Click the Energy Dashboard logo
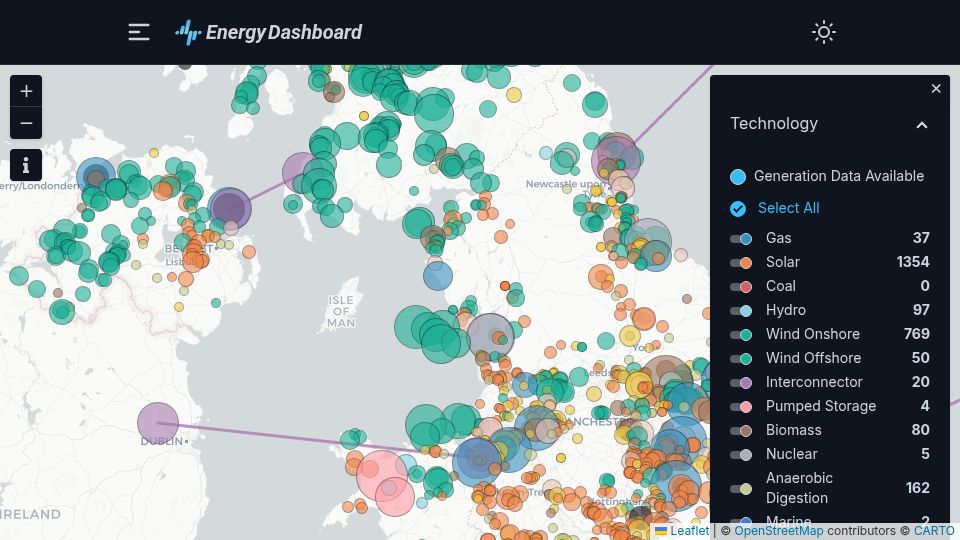 coord(269,32)
